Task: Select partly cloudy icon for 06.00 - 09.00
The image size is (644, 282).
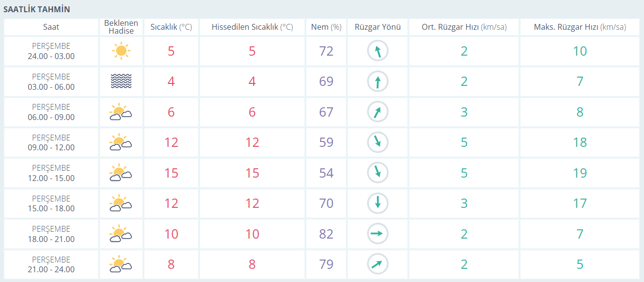Action: [121, 112]
